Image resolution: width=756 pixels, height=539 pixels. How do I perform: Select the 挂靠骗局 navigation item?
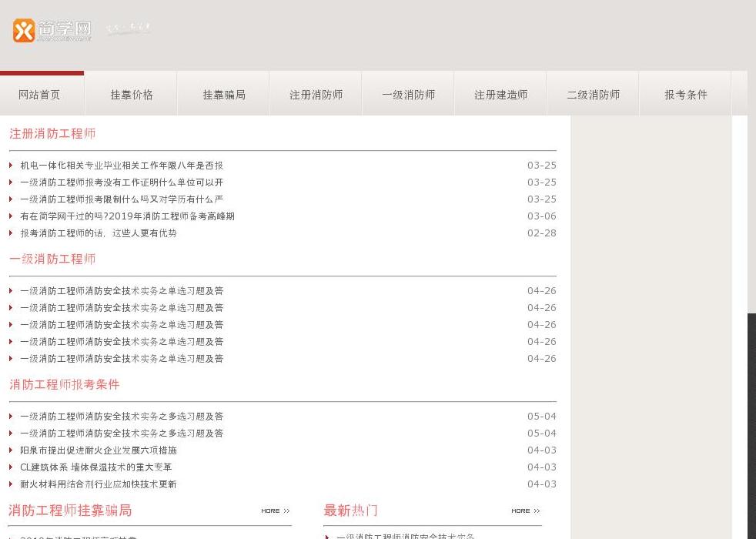(224, 95)
